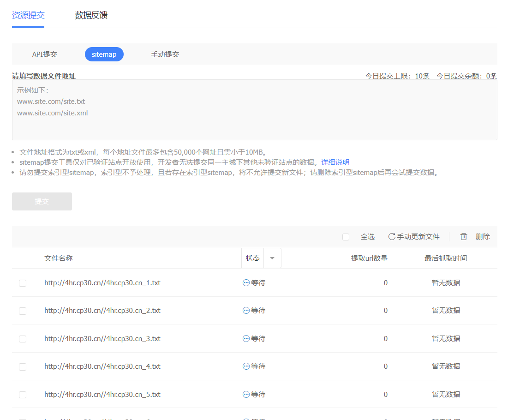Open the 状态 column filter dropdown

click(x=272, y=258)
